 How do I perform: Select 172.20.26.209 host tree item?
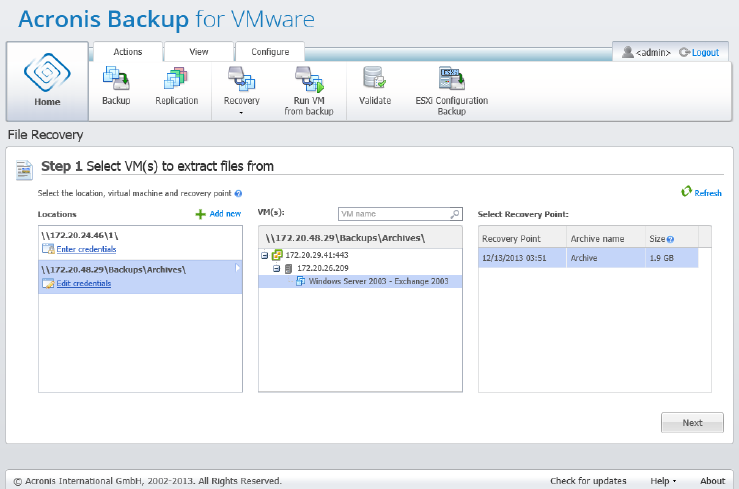pyautogui.click(x=323, y=268)
